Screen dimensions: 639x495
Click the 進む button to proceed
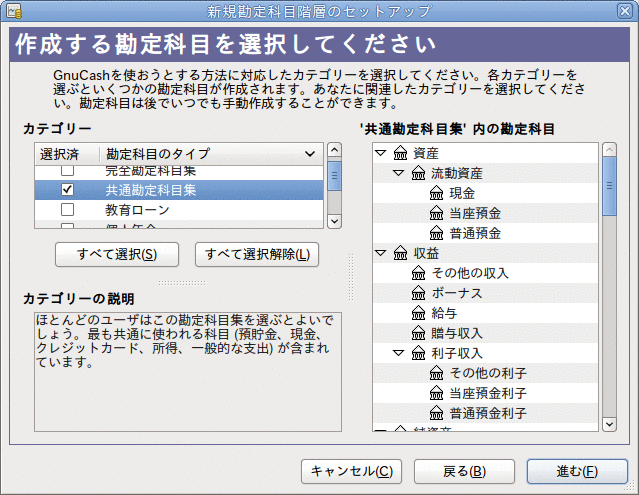(577, 471)
